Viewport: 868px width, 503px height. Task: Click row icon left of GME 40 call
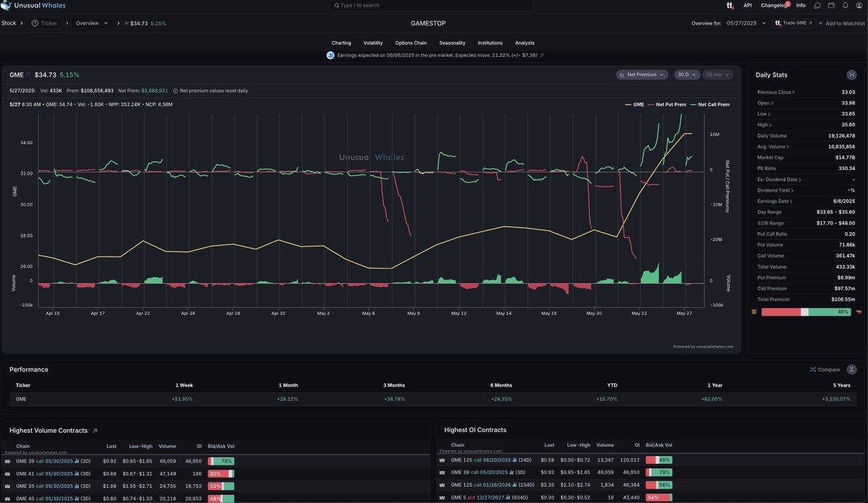coord(8,498)
